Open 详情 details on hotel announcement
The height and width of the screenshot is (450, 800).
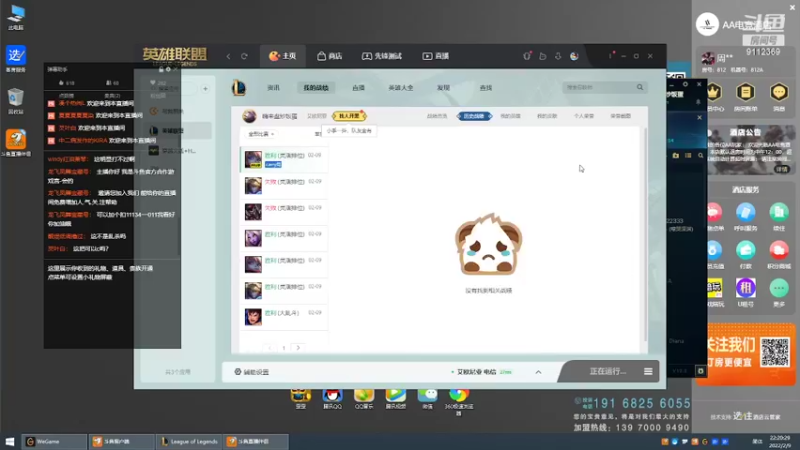click(782, 169)
